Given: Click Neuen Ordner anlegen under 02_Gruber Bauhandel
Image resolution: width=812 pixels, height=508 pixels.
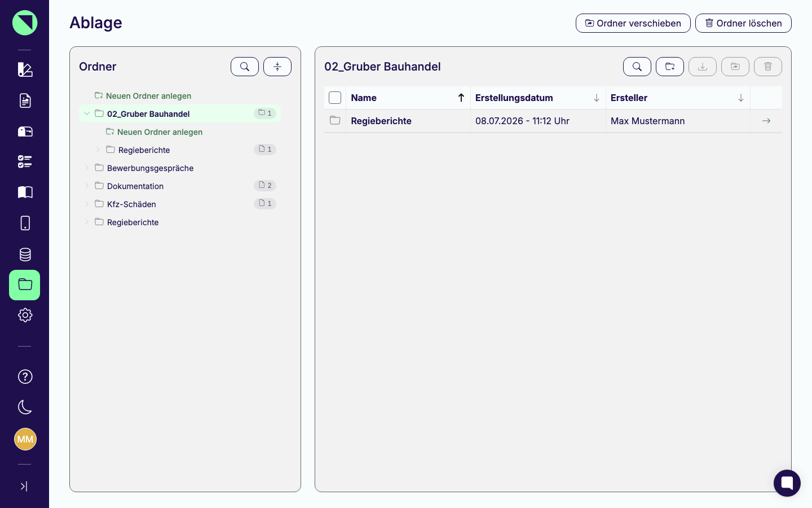Looking at the screenshot, I should [155, 132].
